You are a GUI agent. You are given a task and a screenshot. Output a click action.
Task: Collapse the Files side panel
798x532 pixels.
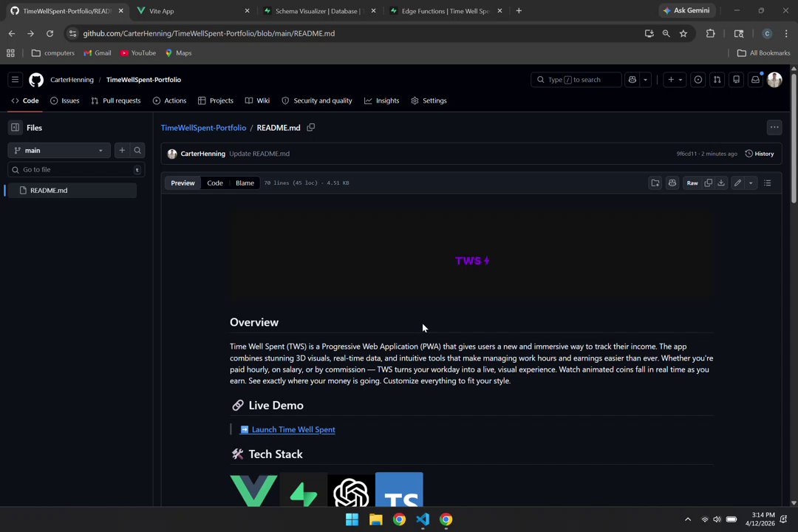click(16, 128)
